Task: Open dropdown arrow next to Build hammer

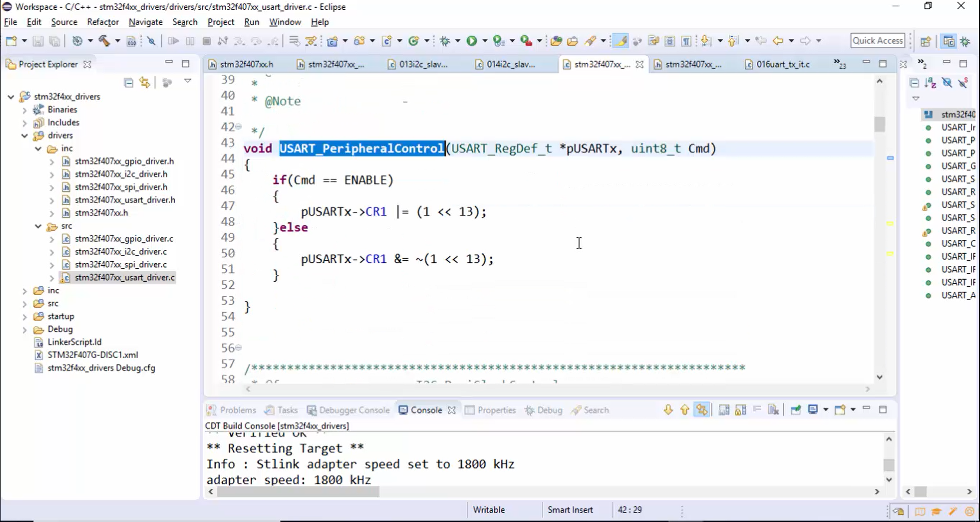Action: [117, 41]
